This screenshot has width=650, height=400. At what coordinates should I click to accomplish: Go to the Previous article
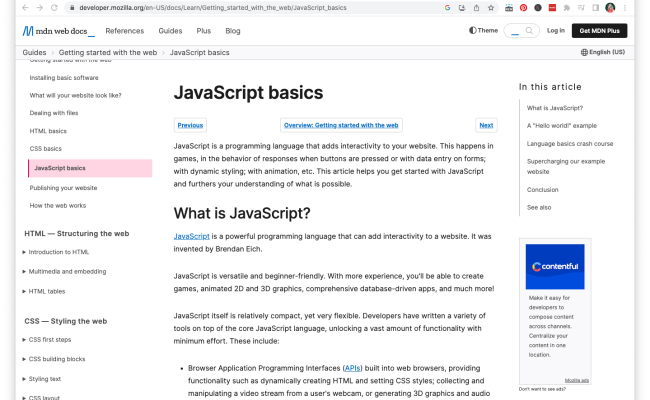[x=190, y=125]
